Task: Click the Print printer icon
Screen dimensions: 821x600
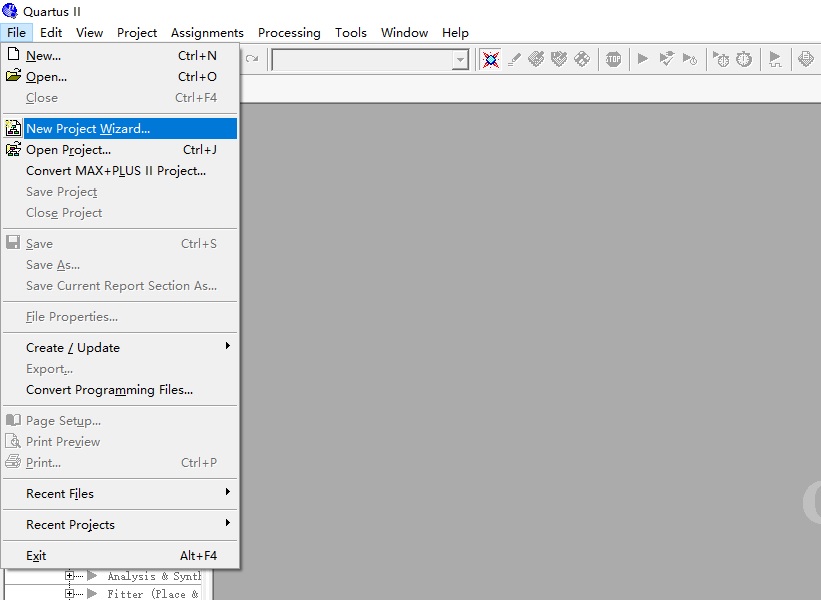Action: pyautogui.click(x=13, y=461)
